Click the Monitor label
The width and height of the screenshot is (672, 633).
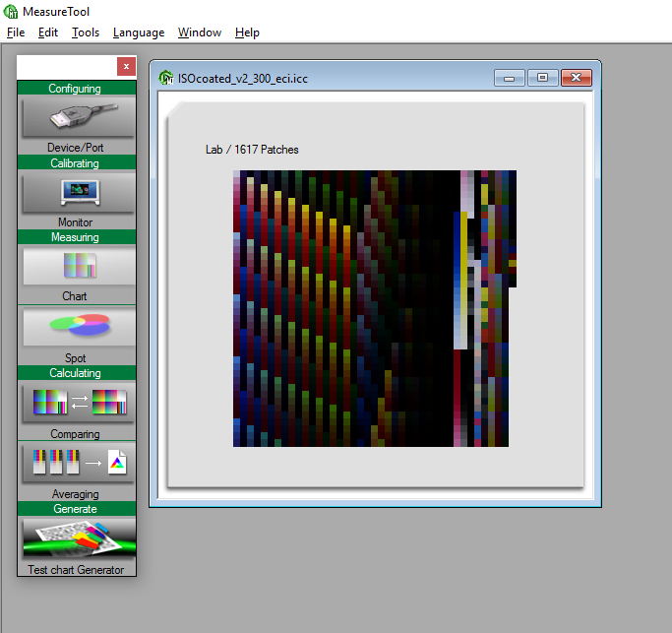(x=76, y=222)
